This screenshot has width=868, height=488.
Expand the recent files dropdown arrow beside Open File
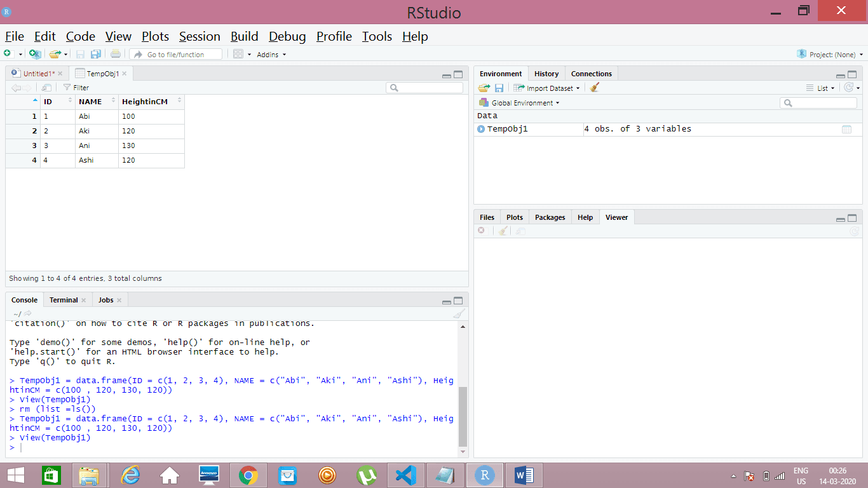click(x=66, y=55)
